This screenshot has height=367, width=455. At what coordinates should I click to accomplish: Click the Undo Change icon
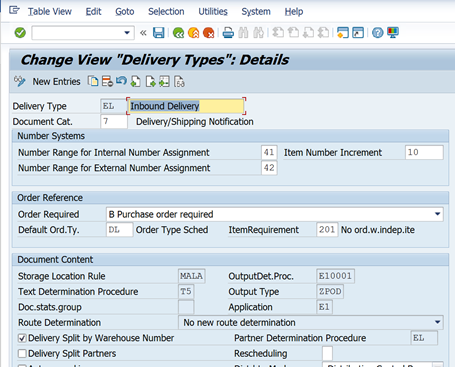point(121,81)
